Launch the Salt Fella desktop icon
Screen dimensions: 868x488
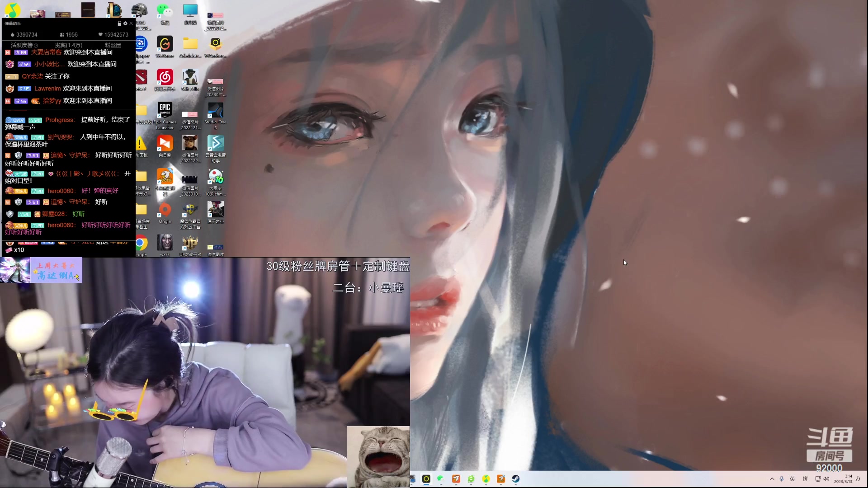[190, 80]
